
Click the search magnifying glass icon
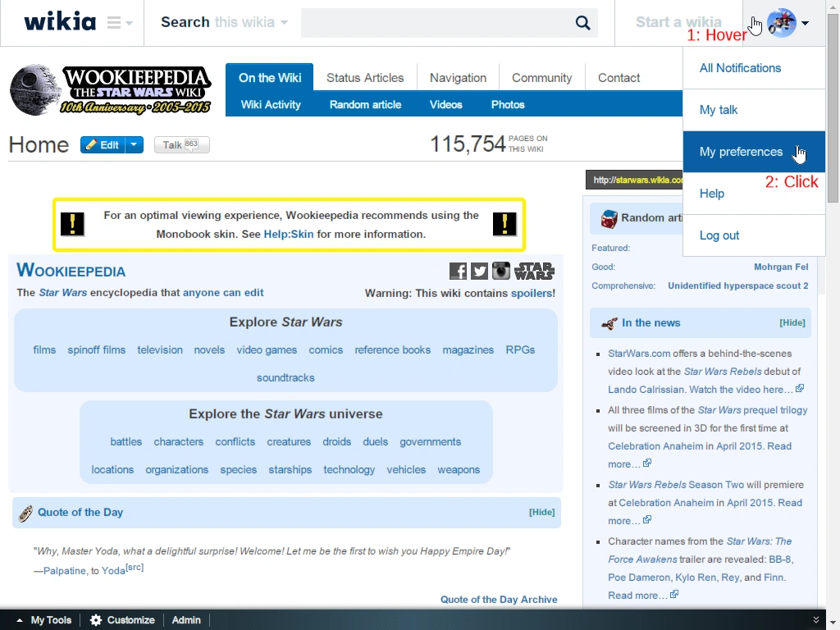(582, 22)
